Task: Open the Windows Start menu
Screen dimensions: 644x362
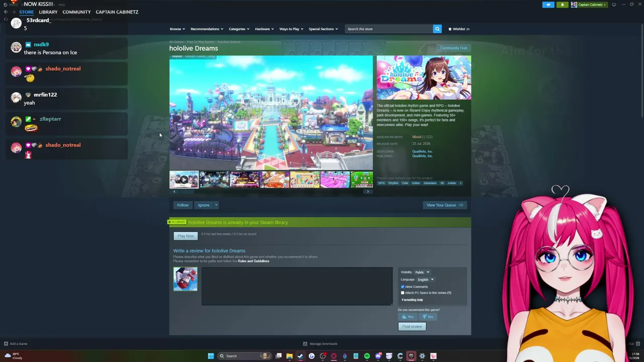Action: (x=211, y=356)
